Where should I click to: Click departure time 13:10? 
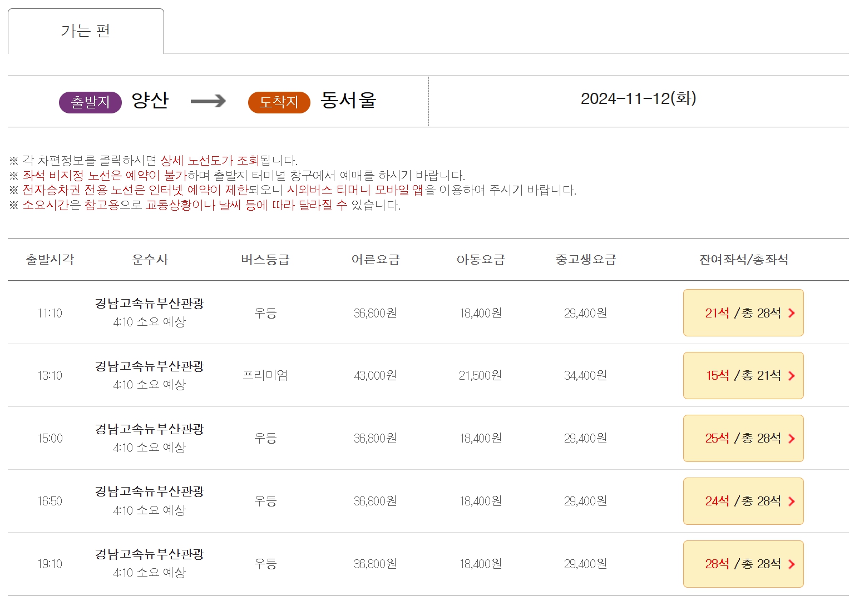click(50, 376)
